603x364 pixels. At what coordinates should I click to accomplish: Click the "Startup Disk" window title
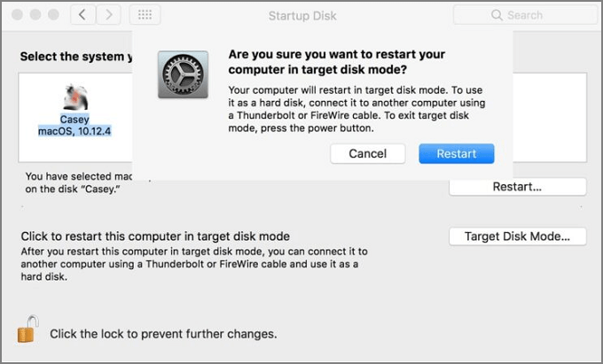(x=301, y=15)
